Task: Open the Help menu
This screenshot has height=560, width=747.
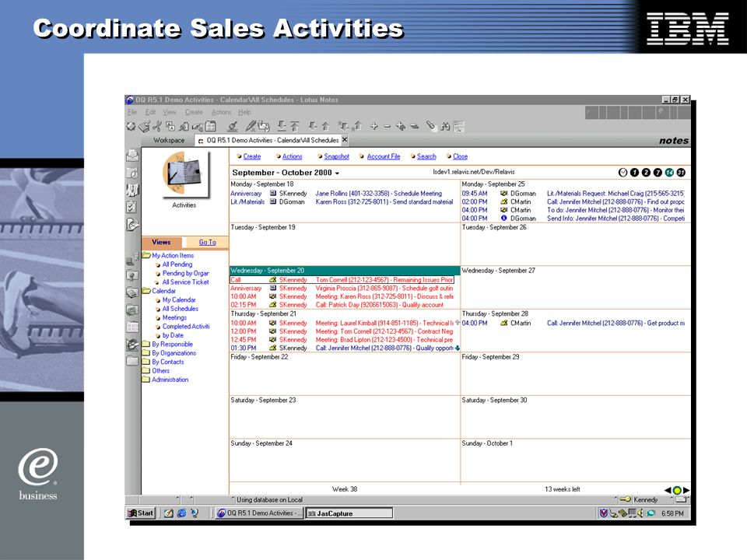Action: pos(244,112)
